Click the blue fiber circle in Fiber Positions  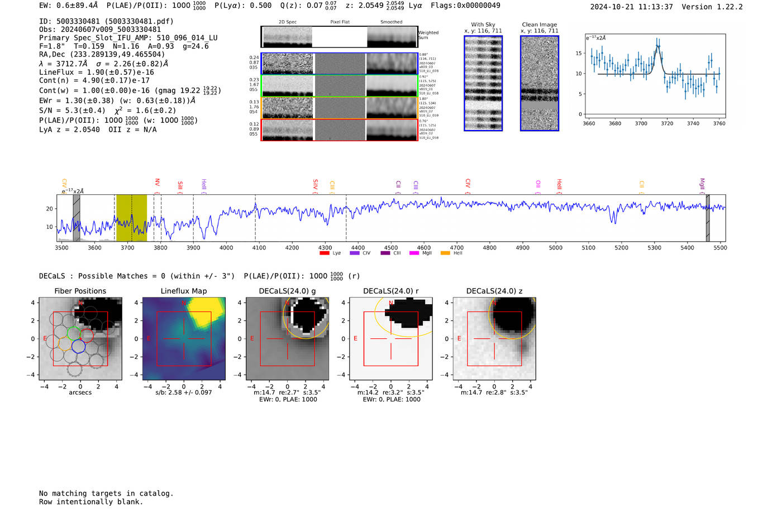coord(78,347)
